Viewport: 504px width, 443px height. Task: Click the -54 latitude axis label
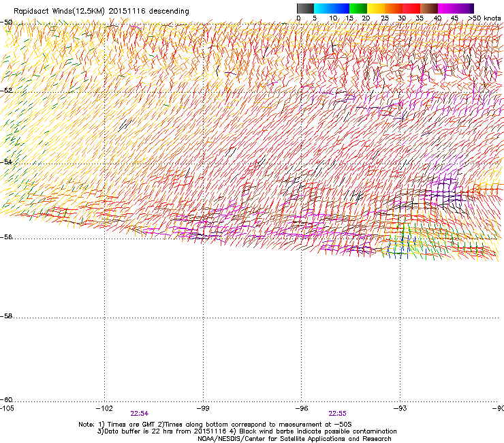pos(6,162)
